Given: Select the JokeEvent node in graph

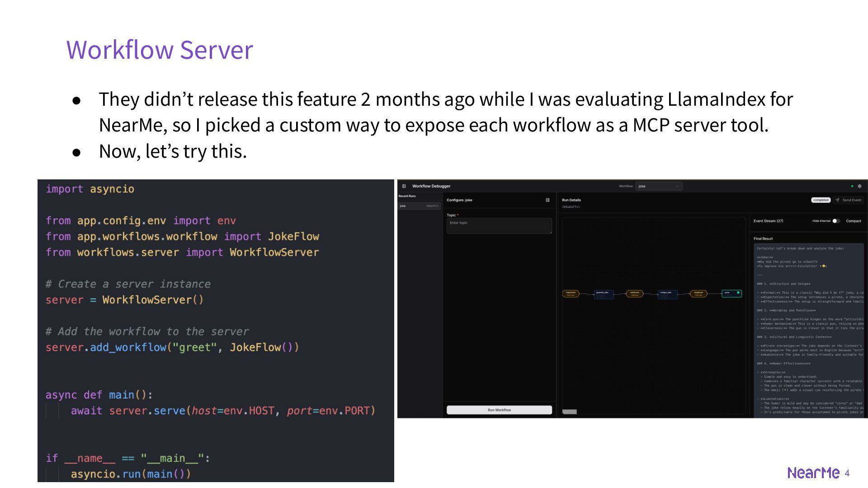Looking at the screenshot, I should pyautogui.click(x=634, y=294).
